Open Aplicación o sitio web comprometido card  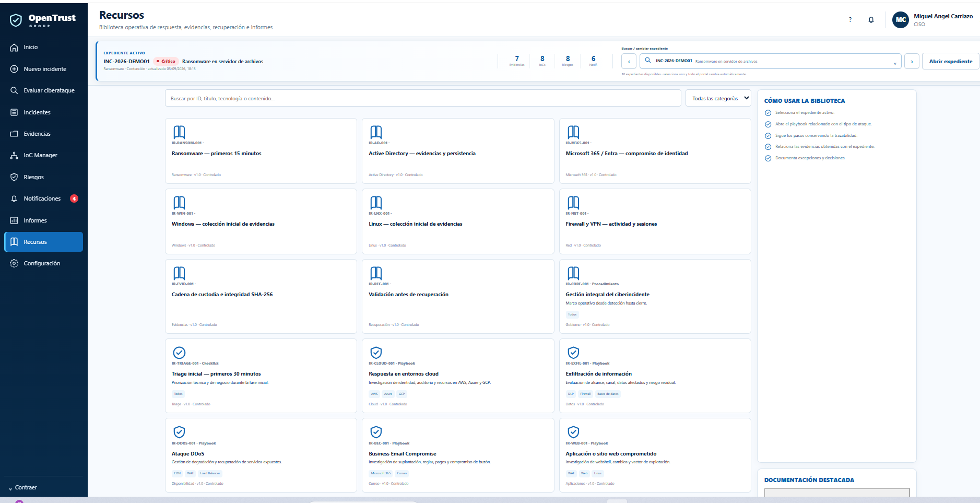[655, 455]
